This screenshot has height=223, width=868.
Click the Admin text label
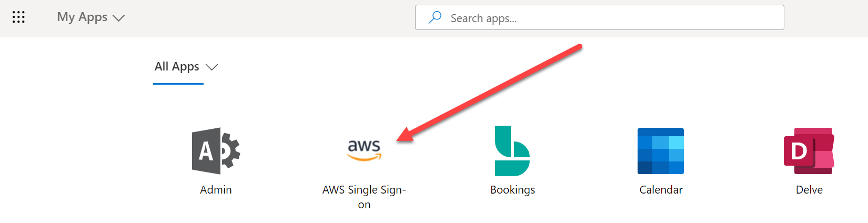[x=216, y=190]
